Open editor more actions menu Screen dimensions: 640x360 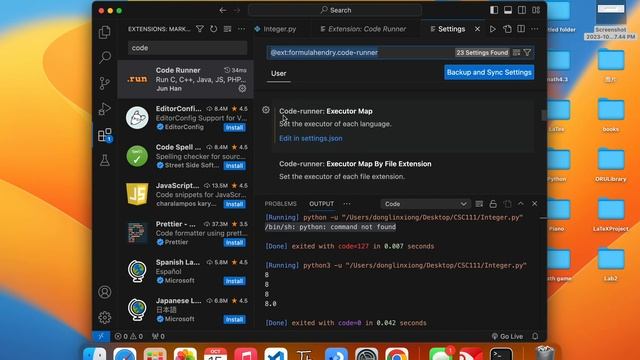coord(535,29)
